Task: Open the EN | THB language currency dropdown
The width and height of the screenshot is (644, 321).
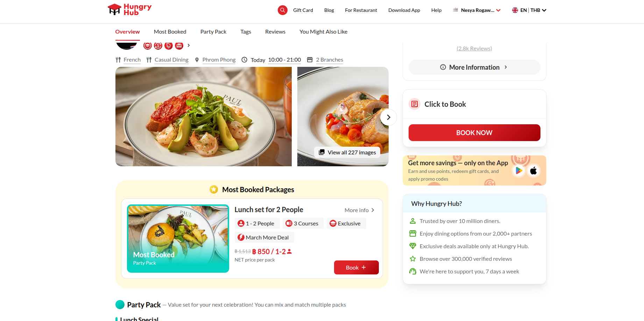Action: (529, 10)
